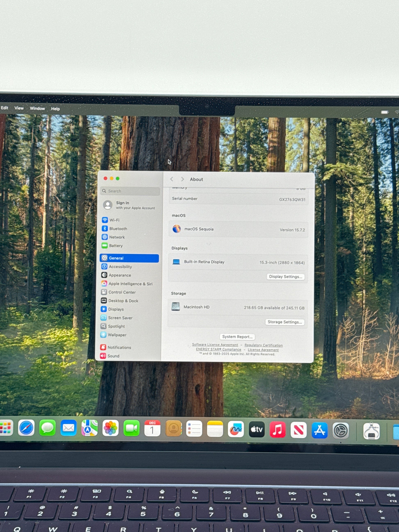Go to Wallpaper settings

click(117, 335)
